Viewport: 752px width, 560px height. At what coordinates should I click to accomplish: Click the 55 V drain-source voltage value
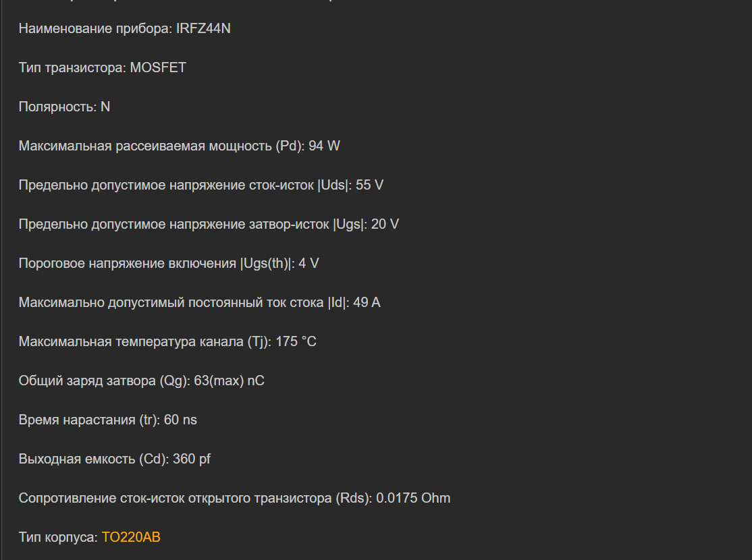pyautogui.click(x=369, y=185)
